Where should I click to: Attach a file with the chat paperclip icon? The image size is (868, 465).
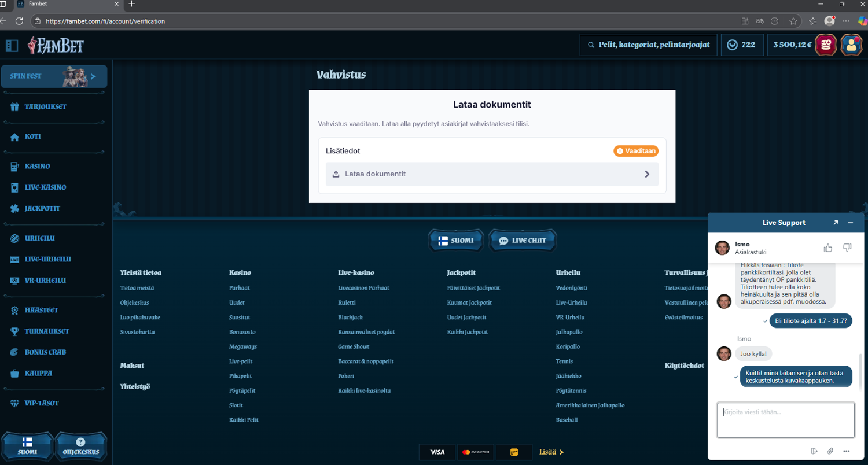click(830, 451)
